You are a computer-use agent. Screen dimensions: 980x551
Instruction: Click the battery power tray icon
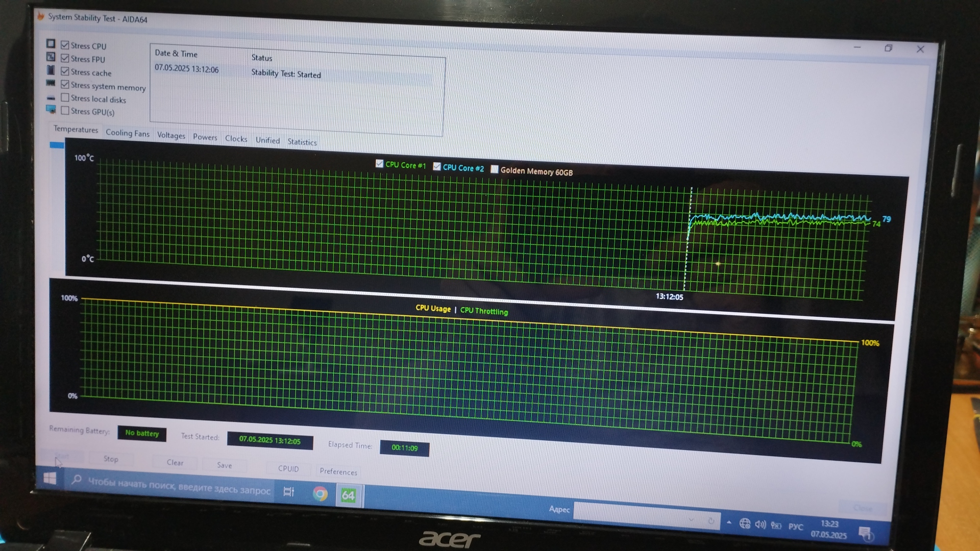776,525
